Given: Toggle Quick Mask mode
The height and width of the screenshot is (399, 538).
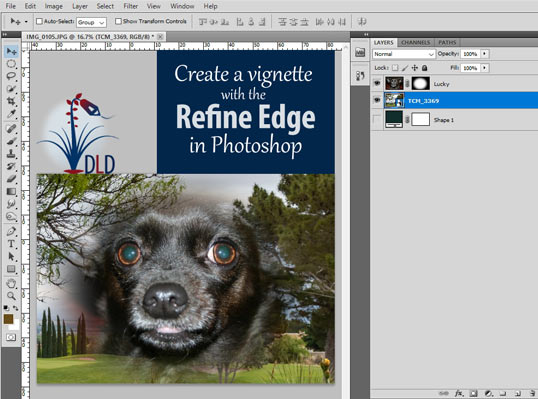Looking at the screenshot, I should [11, 337].
